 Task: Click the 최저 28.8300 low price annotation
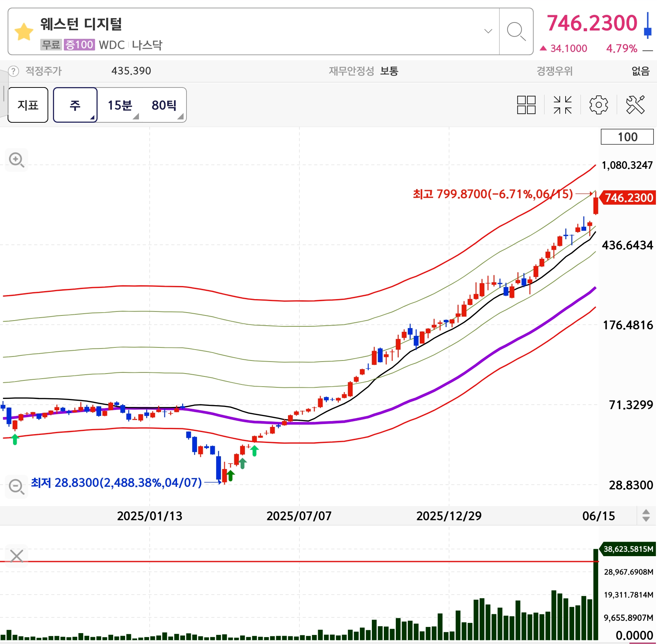[x=116, y=482]
